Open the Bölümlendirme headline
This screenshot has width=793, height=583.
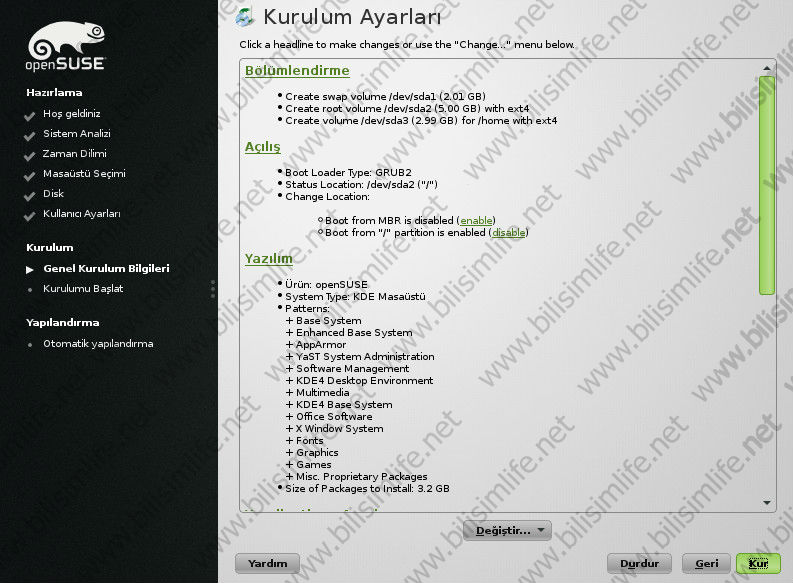pyautogui.click(x=297, y=70)
